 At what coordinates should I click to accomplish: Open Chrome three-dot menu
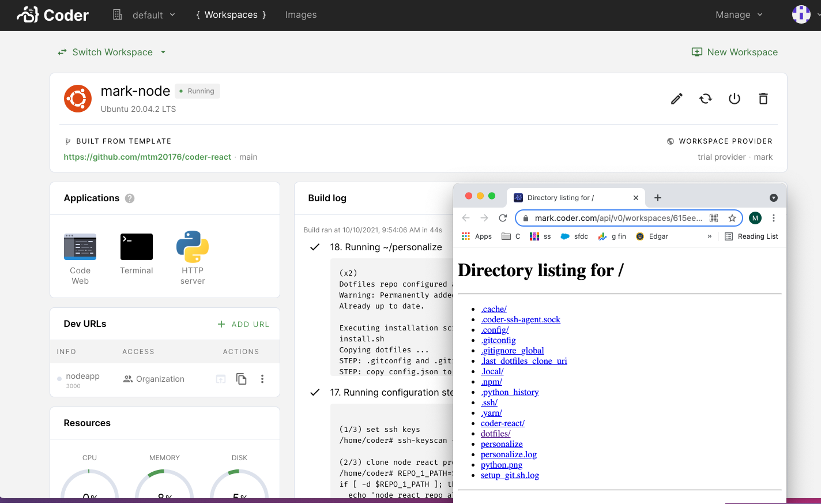pyautogui.click(x=774, y=218)
